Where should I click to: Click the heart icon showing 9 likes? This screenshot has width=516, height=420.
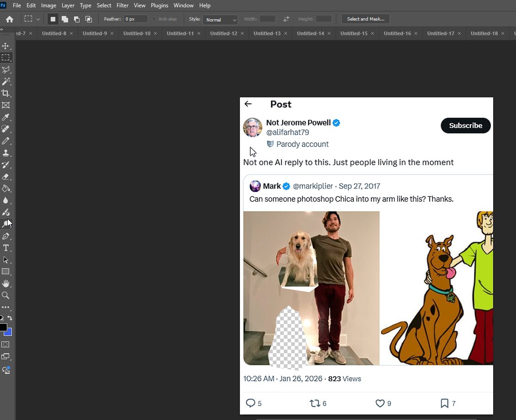click(380, 403)
